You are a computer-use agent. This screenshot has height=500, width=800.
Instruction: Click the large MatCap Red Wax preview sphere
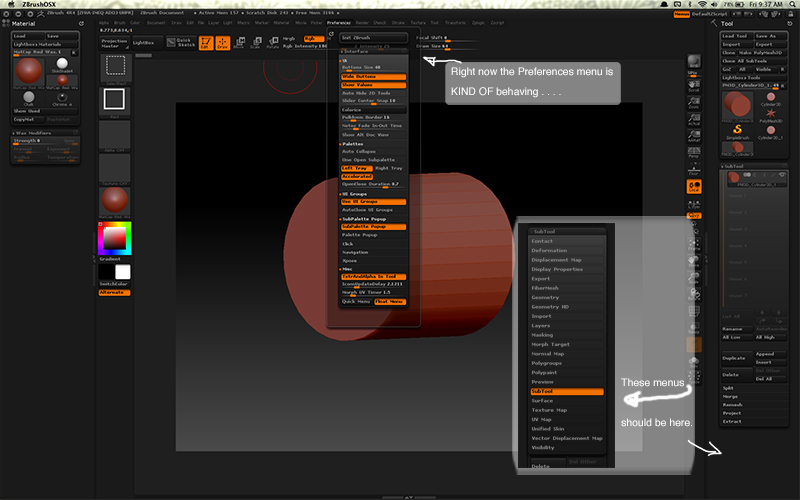point(29,71)
